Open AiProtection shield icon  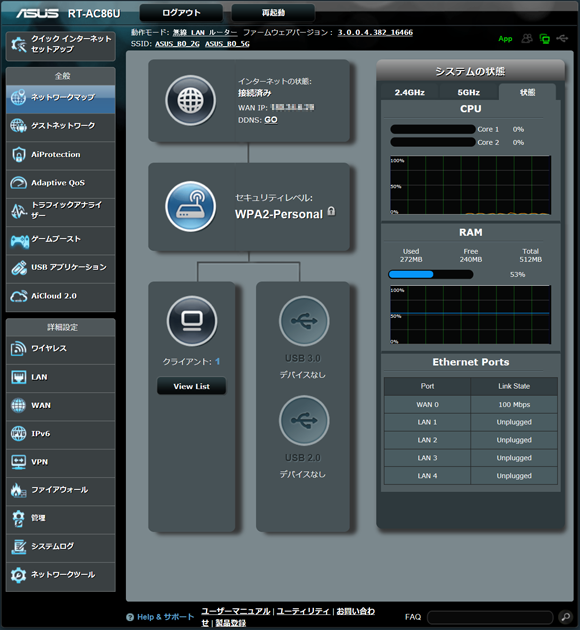click(18, 154)
